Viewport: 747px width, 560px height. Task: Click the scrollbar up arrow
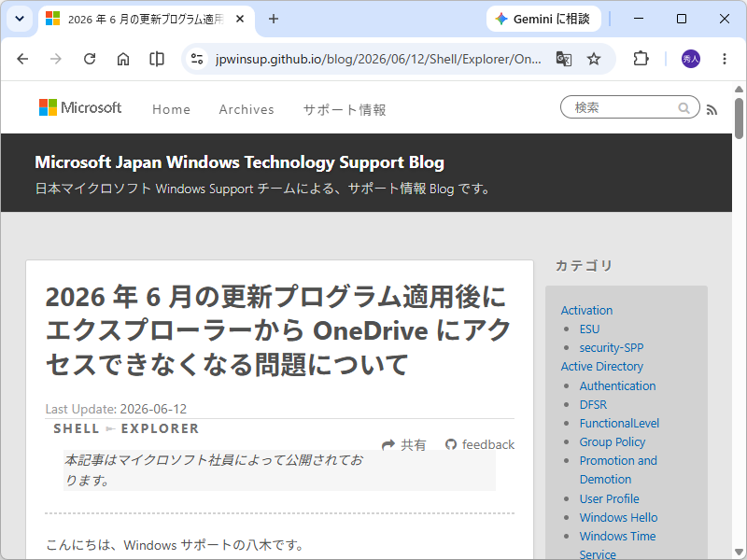[x=739, y=89]
